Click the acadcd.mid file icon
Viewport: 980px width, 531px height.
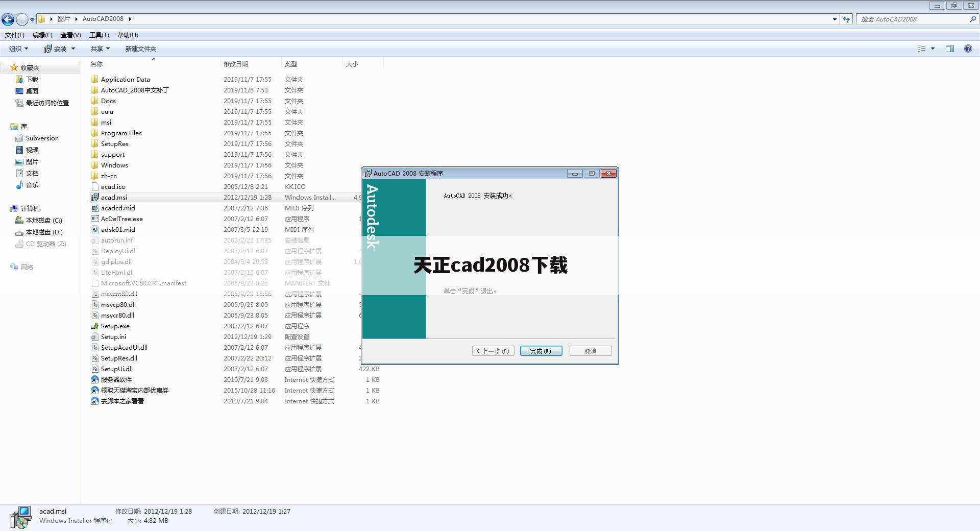tap(94, 208)
